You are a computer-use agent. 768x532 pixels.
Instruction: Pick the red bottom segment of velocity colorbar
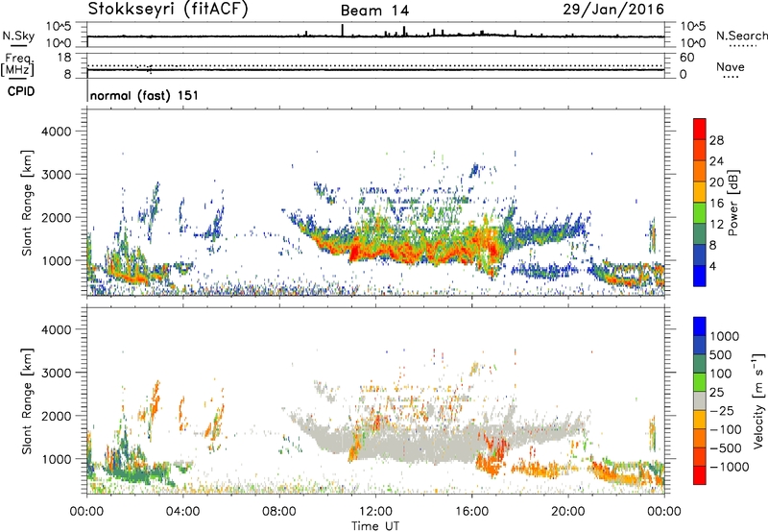[x=700, y=475]
